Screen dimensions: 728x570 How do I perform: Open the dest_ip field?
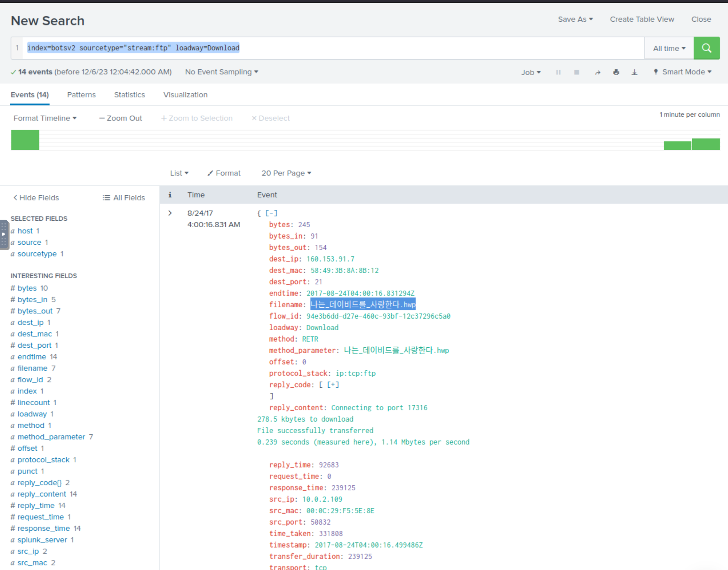pos(31,322)
